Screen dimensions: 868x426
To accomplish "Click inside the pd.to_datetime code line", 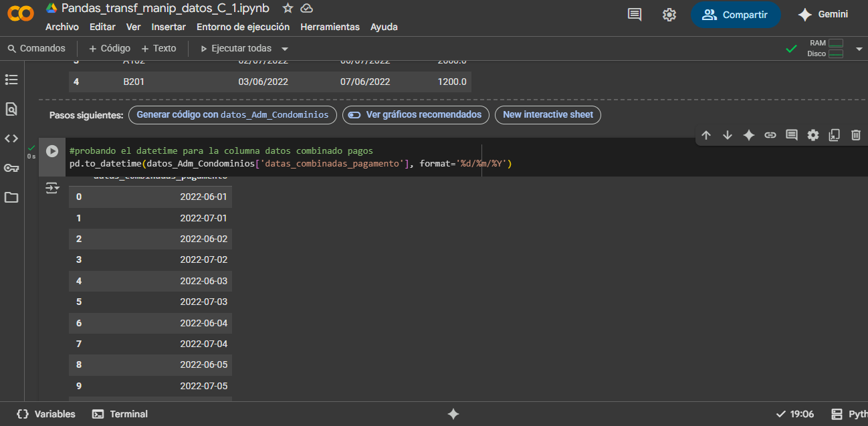I will coord(290,164).
